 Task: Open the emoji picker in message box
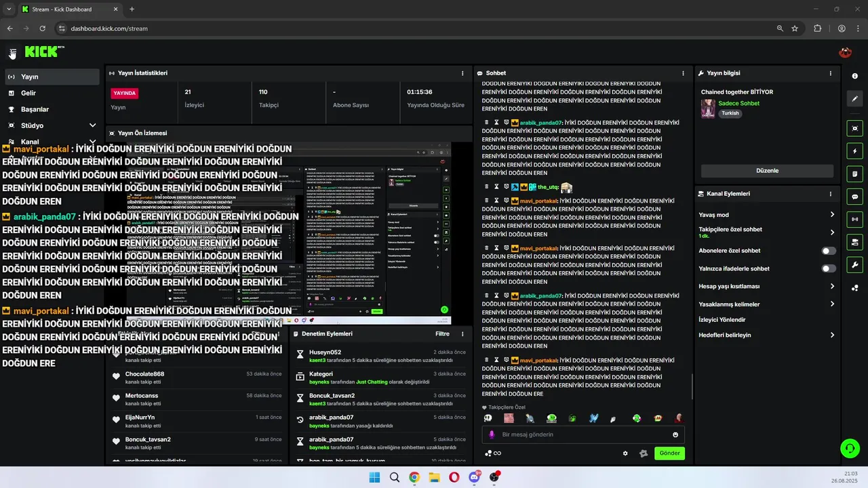pos(675,434)
